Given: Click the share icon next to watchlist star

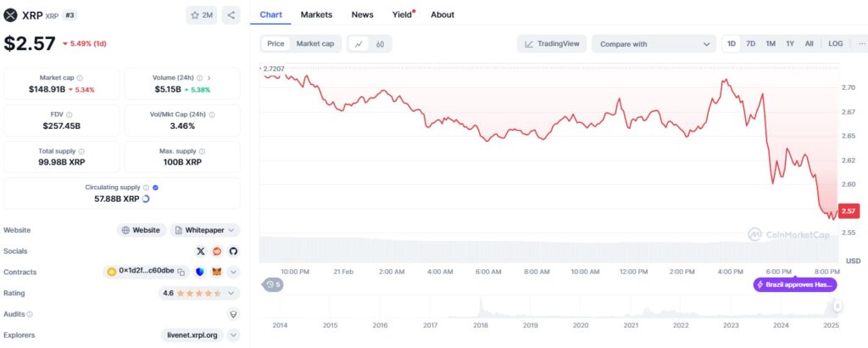Looking at the screenshot, I should (232, 14).
